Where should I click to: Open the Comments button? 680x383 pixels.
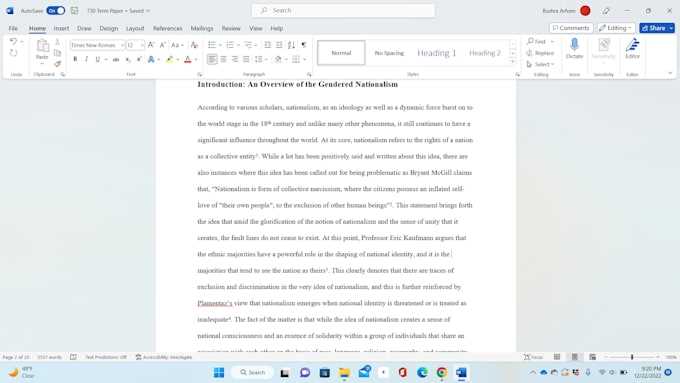(571, 28)
